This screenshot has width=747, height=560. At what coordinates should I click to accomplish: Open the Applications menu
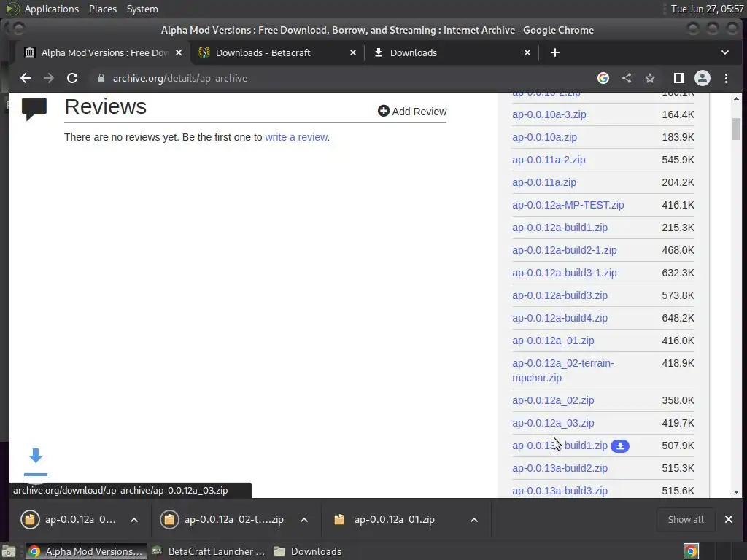coord(52,9)
